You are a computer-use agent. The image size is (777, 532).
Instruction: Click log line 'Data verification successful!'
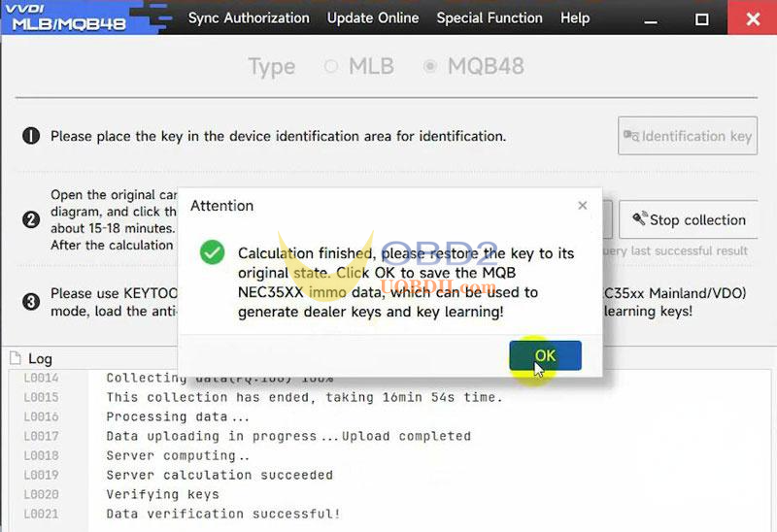point(223,514)
